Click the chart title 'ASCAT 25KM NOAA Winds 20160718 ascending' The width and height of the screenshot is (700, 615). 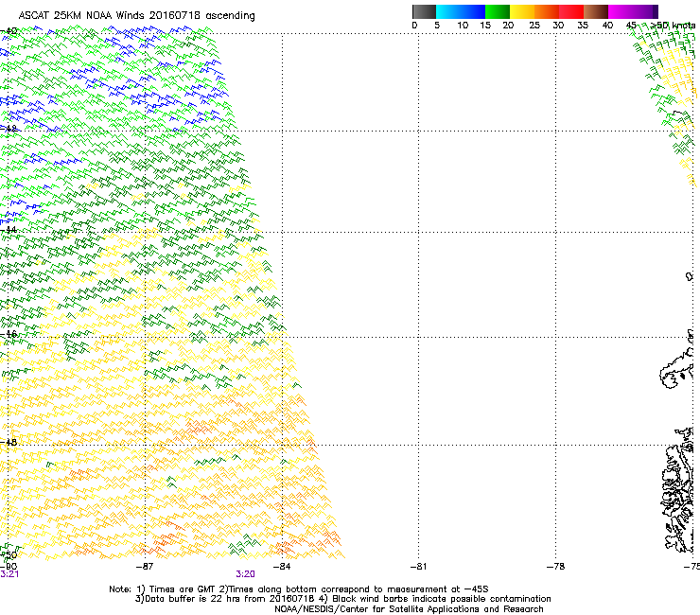point(136,16)
